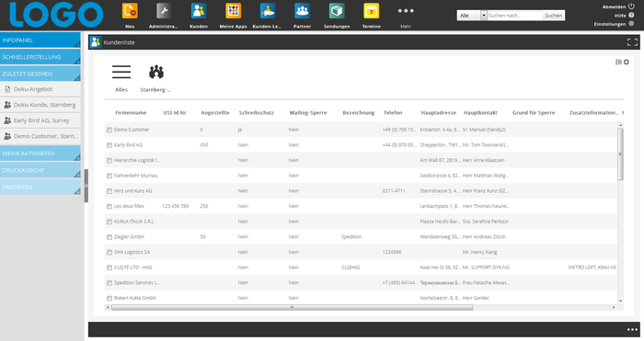The width and height of the screenshot is (644, 341).
Task: Click the Abmelden power icon
Action: pyautogui.click(x=631, y=6)
